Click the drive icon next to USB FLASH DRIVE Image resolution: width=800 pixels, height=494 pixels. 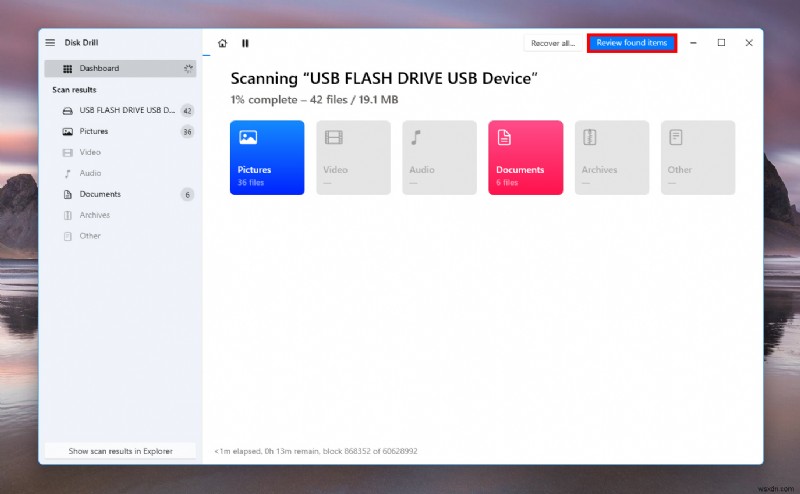pos(67,111)
